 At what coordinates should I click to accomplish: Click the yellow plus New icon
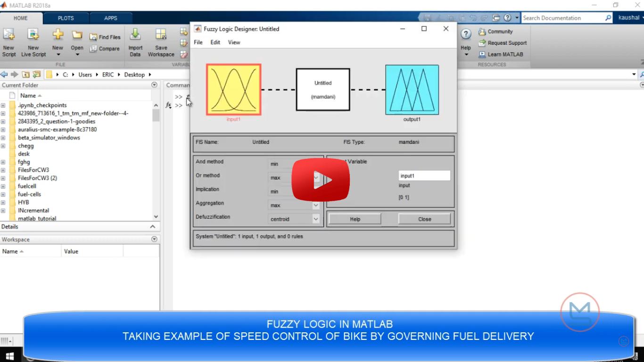tap(58, 34)
